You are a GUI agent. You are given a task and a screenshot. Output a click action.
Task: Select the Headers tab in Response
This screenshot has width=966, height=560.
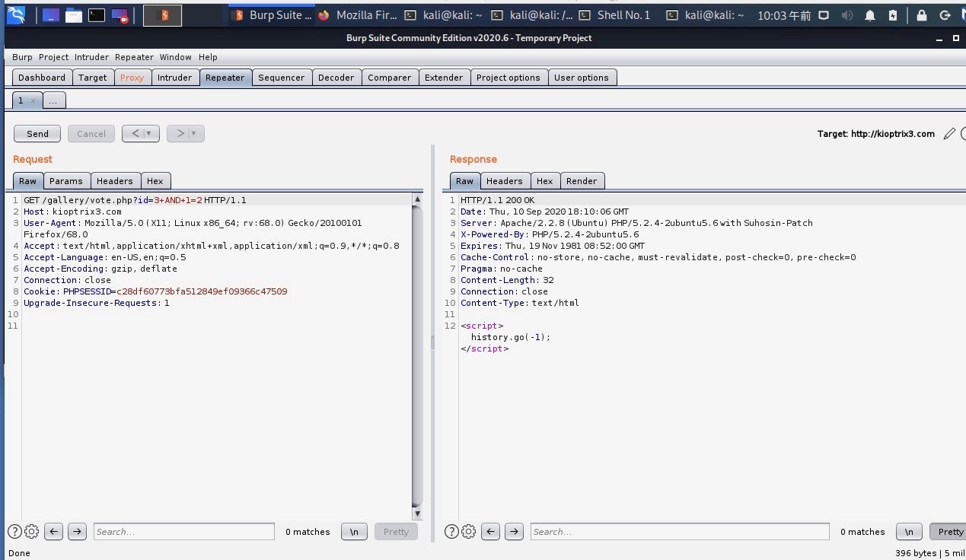click(505, 181)
